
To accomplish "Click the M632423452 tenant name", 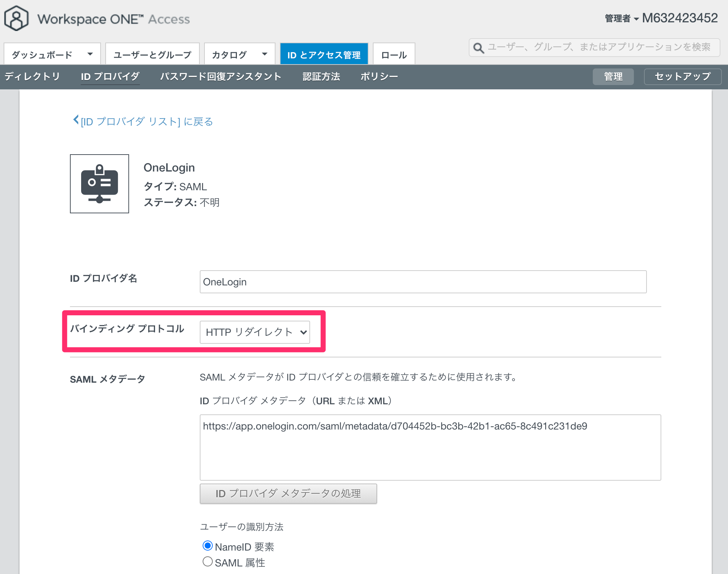I will point(680,18).
